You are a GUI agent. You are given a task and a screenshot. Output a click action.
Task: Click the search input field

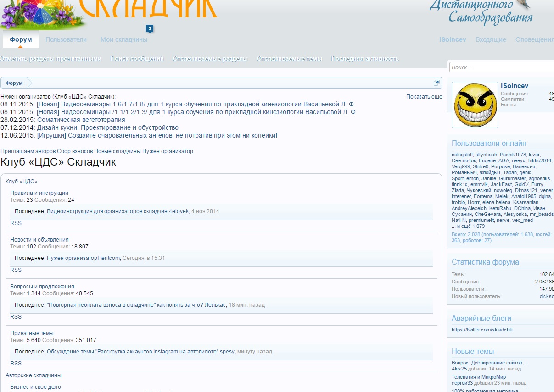click(501, 67)
